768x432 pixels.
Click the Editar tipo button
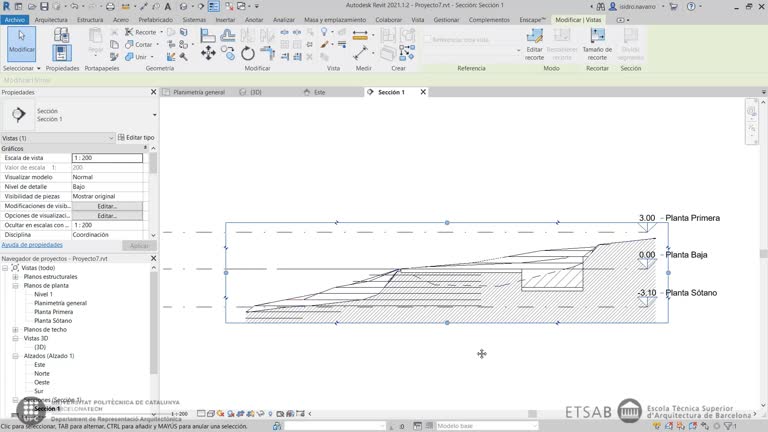coord(136,138)
